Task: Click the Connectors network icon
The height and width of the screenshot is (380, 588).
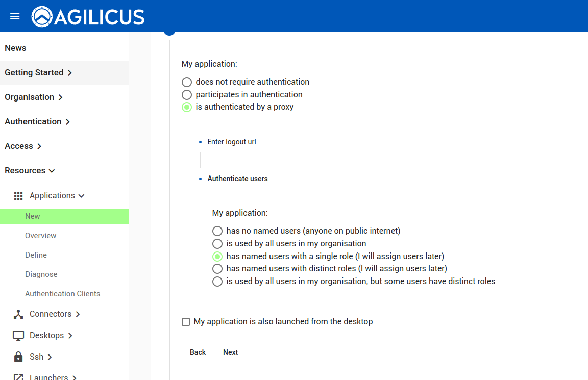Action: (x=18, y=314)
